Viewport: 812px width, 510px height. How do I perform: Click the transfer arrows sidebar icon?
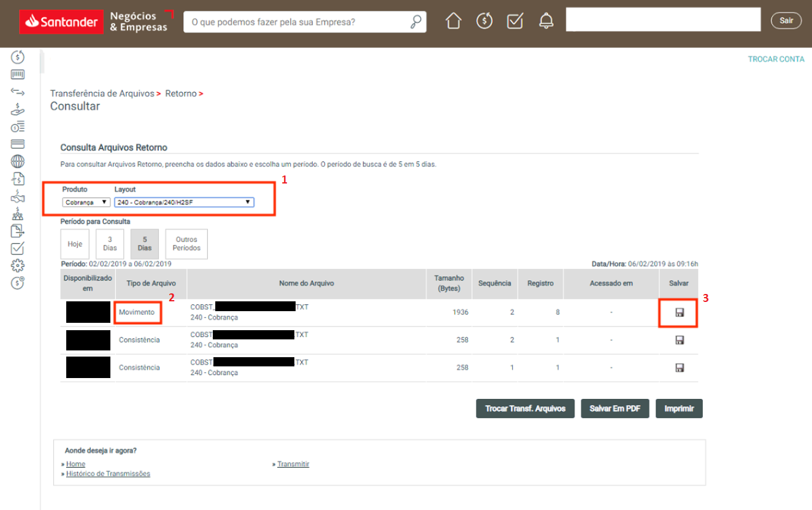click(x=18, y=92)
